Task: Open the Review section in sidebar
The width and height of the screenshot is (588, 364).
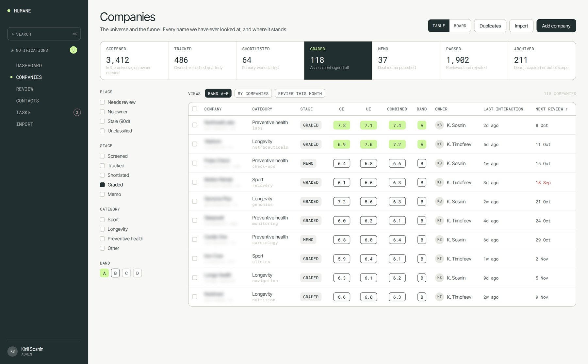Action: (25, 89)
